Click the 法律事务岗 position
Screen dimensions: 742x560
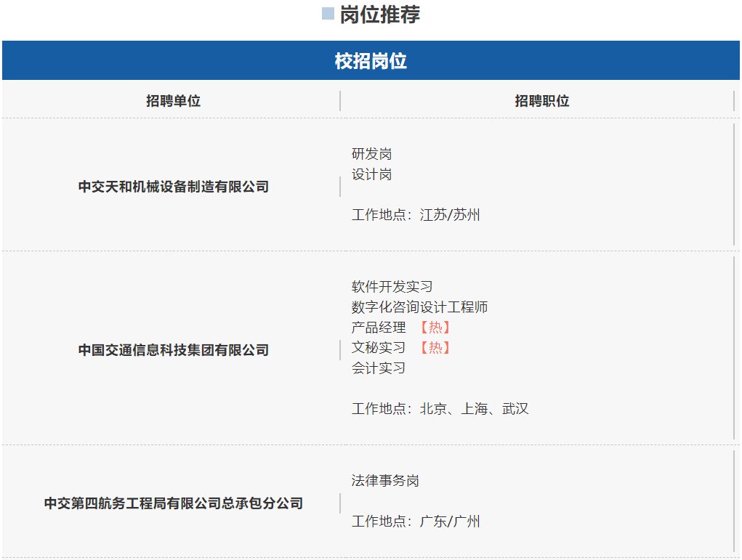385,481
